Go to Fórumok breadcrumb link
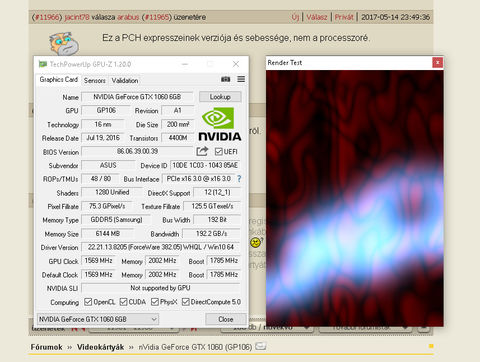The width and height of the screenshot is (480, 362). coord(46,347)
